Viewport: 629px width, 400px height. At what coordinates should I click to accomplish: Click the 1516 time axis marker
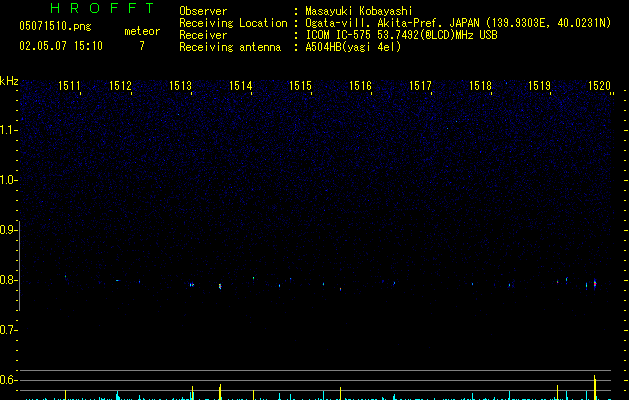pyautogui.click(x=360, y=86)
